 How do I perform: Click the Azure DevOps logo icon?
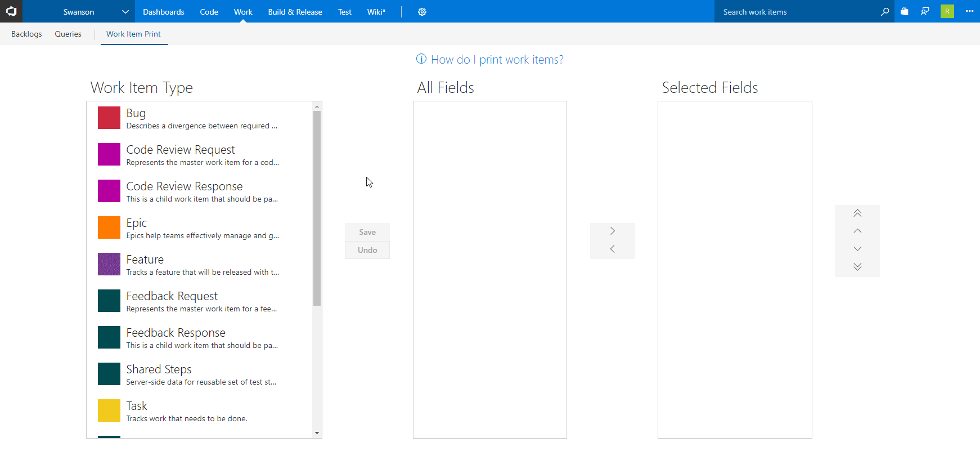tap(11, 11)
